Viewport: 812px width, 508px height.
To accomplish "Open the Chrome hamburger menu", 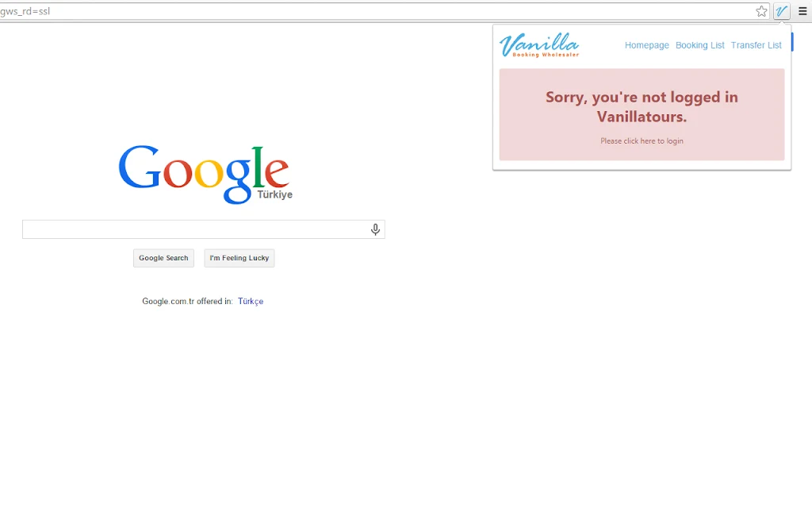I will (802, 11).
